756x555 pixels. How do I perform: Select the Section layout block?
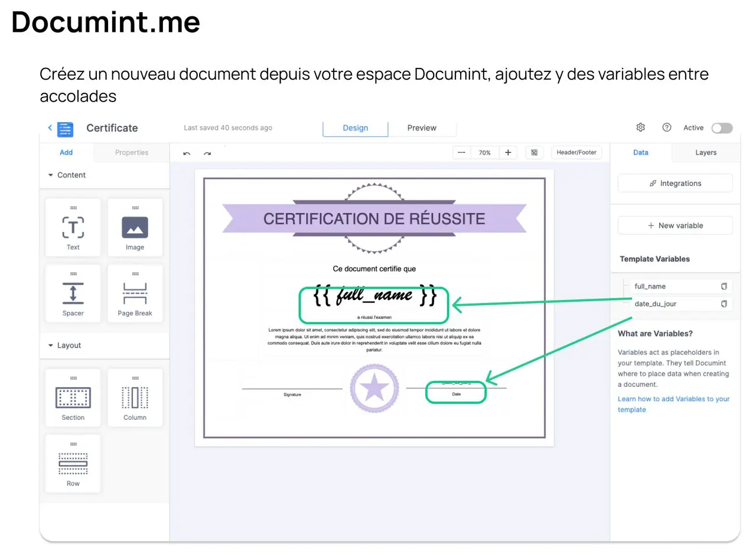click(73, 397)
